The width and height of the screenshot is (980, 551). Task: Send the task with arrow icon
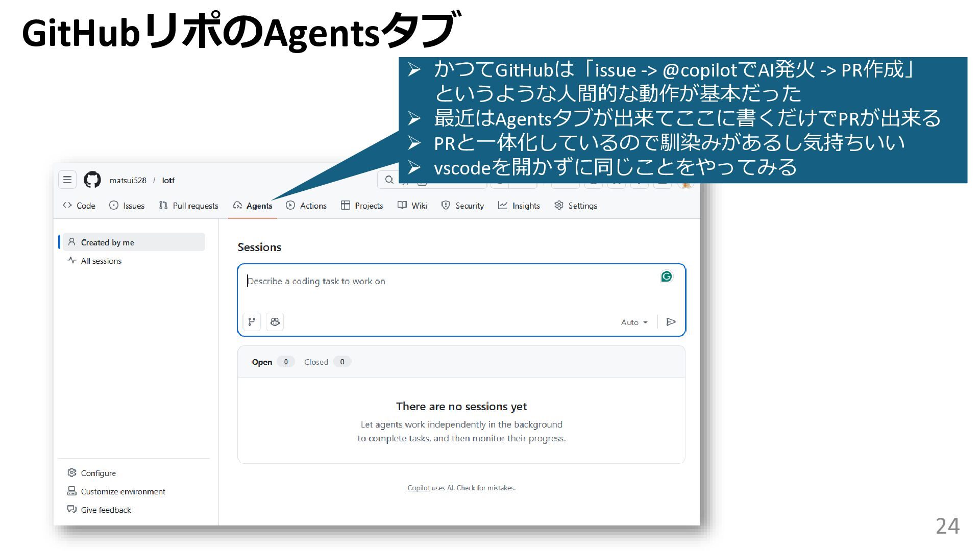point(671,322)
